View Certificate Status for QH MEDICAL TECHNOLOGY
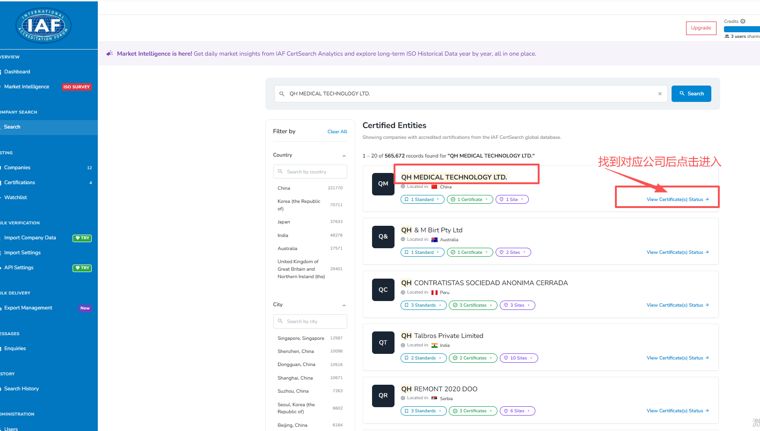The width and height of the screenshot is (760, 431). coord(678,200)
